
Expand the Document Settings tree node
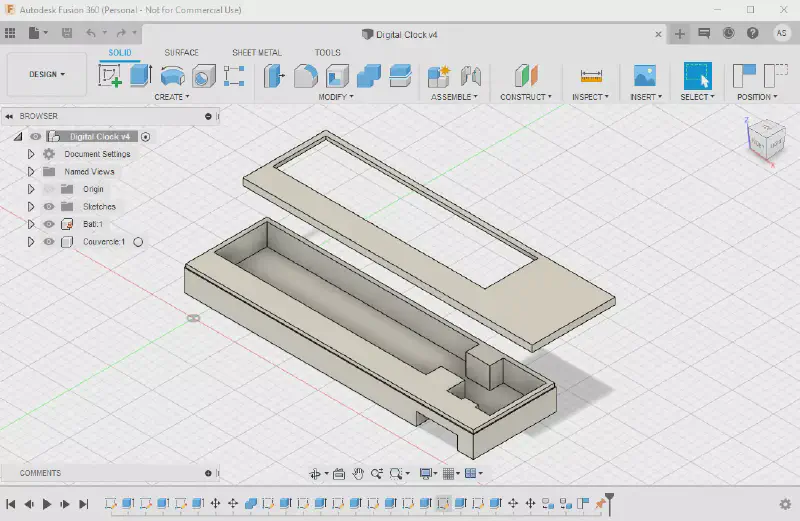coord(31,154)
